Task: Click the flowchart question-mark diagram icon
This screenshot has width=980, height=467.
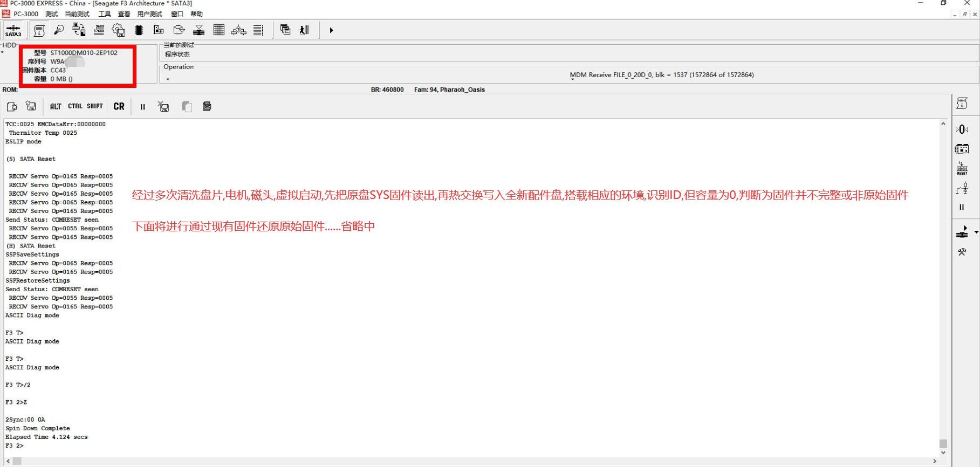Action: point(238,30)
